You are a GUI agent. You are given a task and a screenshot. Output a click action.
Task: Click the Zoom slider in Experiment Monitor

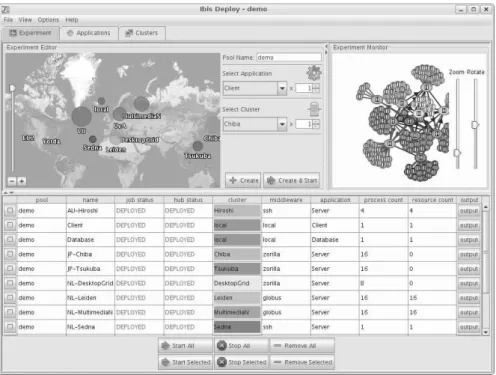tap(458, 153)
